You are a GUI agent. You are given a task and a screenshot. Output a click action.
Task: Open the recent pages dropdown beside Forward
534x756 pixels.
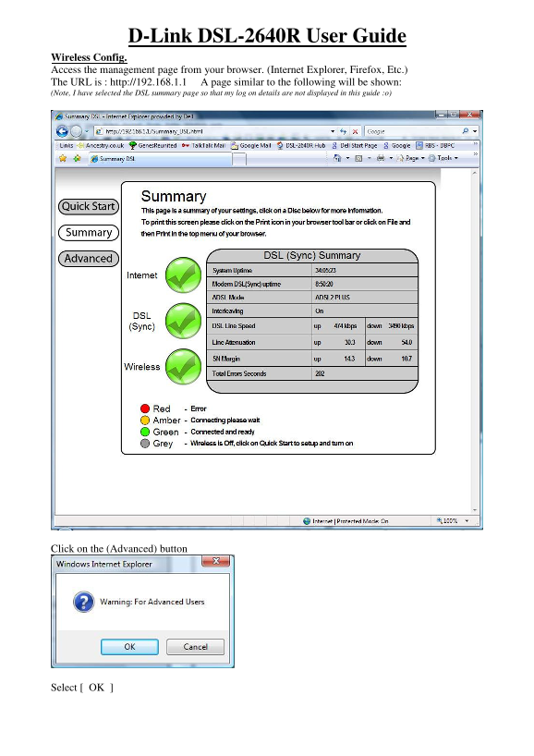point(87,131)
